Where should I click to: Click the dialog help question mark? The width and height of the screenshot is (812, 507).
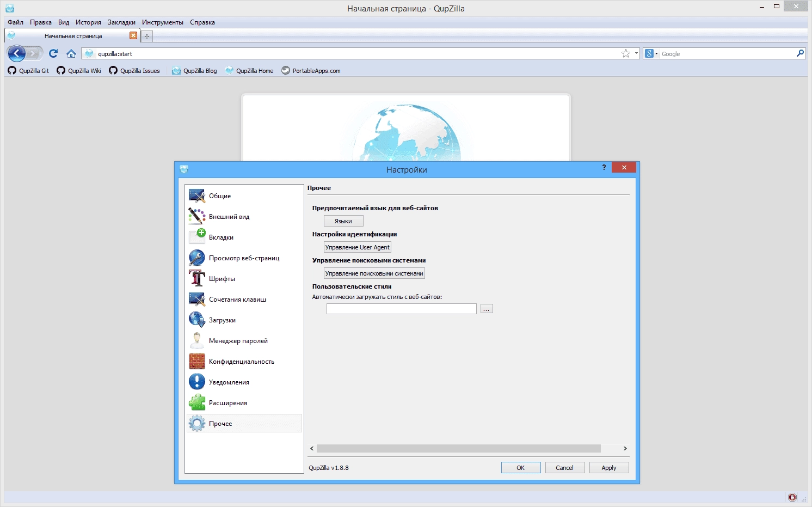point(604,167)
